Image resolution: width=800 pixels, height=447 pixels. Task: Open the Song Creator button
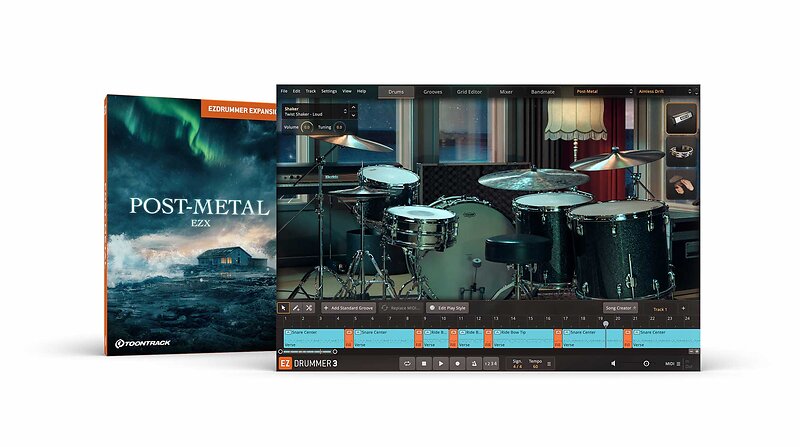(x=620, y=308)
